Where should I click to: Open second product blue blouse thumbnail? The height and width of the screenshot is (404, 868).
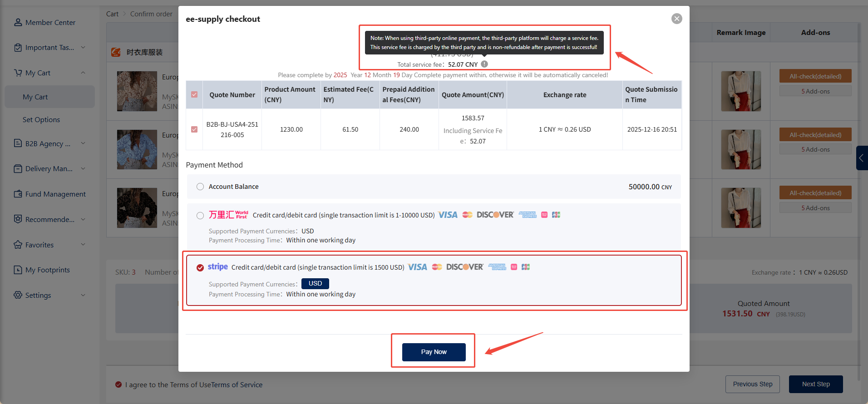[137, 149]
